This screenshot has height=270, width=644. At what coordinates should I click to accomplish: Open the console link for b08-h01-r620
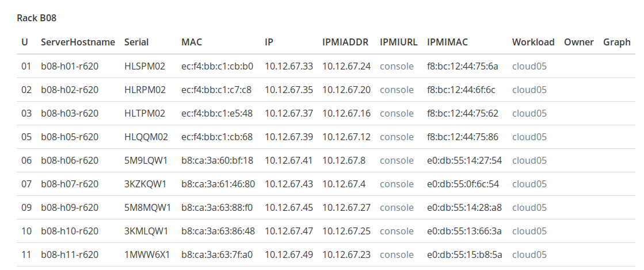tap(397, 66)
